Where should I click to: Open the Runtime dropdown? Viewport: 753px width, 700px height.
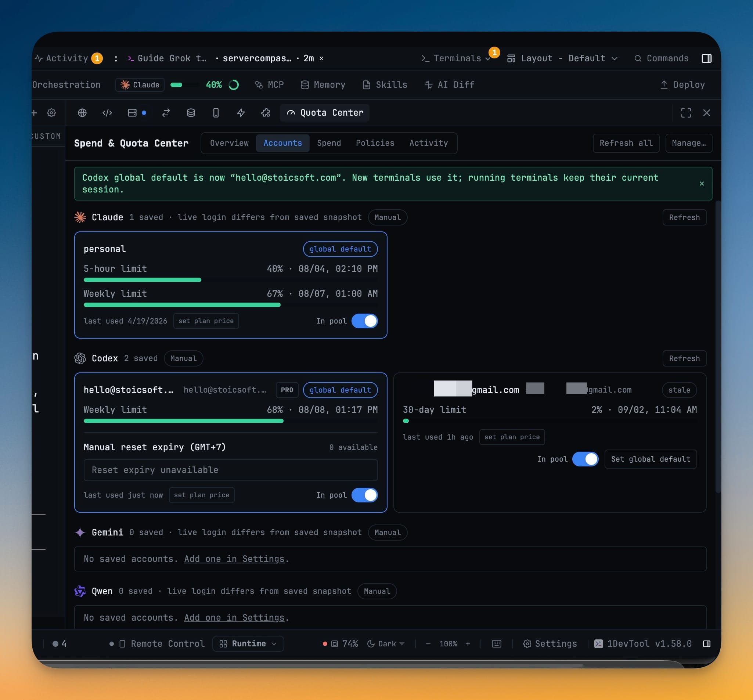point(248,644)
